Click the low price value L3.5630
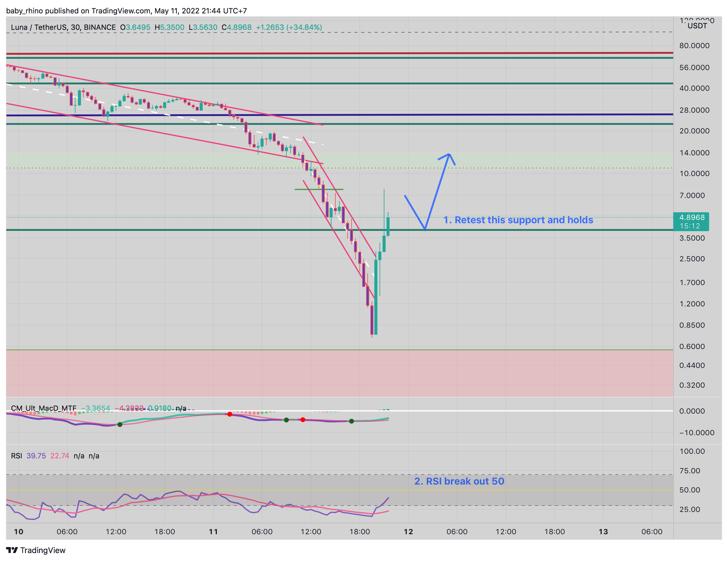 203,27
